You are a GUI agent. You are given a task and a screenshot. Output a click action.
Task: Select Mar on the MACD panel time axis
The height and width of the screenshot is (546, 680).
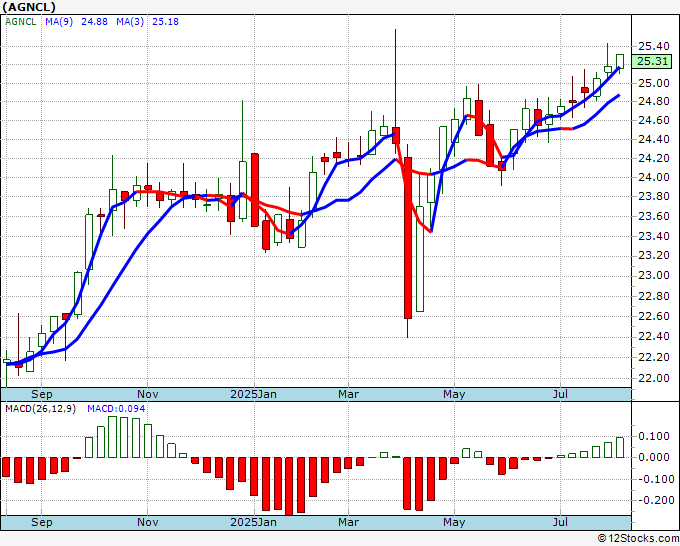tap(348, 522)
